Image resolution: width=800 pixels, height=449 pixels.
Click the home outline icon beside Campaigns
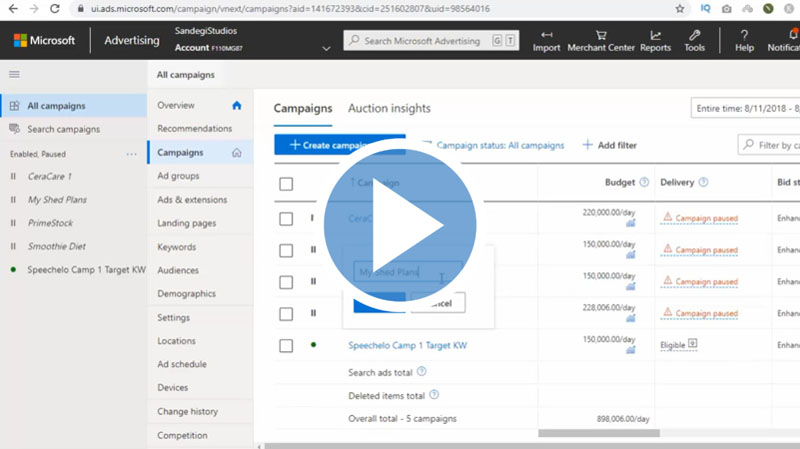click(x=237, y=153)
